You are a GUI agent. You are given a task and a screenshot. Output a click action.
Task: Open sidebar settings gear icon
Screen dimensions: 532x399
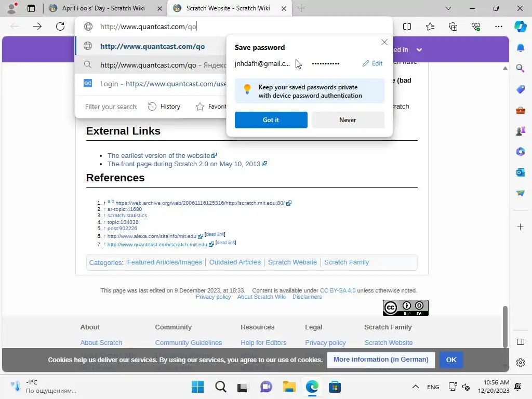click(x=521, y=363)
